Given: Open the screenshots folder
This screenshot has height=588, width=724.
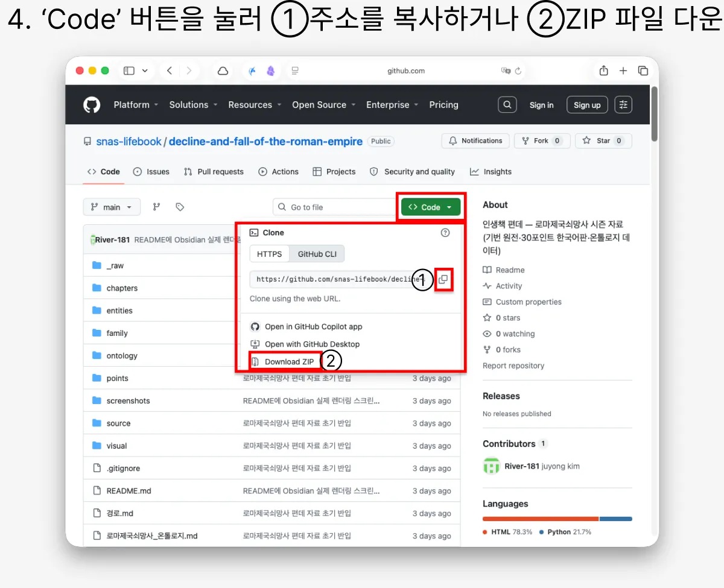Looking at the screenshot, I should (128, 401).
